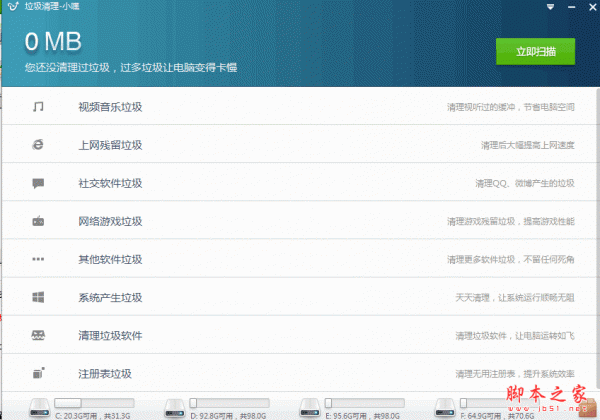The height and width of the screenshot is (420, 600).
Task: Click the E: drive usage bar
Action: pos(364,403)
